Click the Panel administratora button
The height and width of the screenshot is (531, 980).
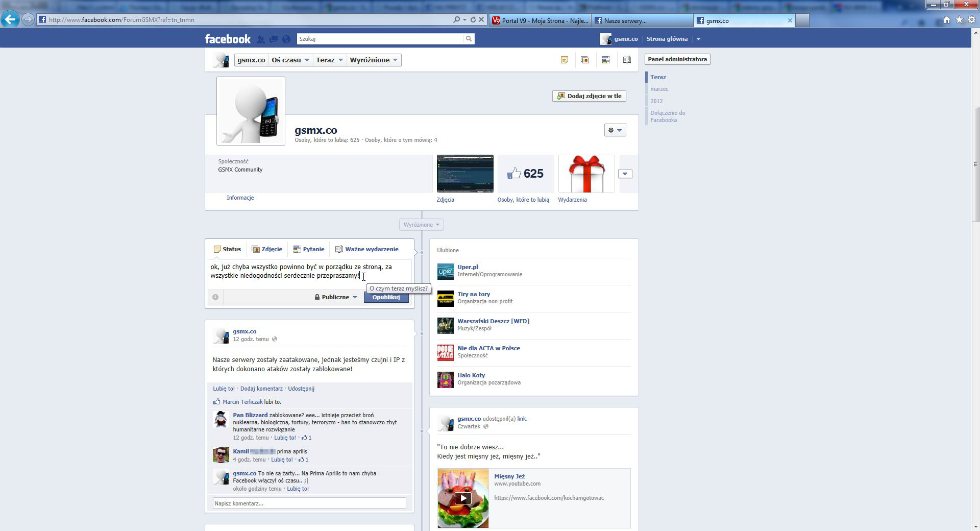coord(677,59)
